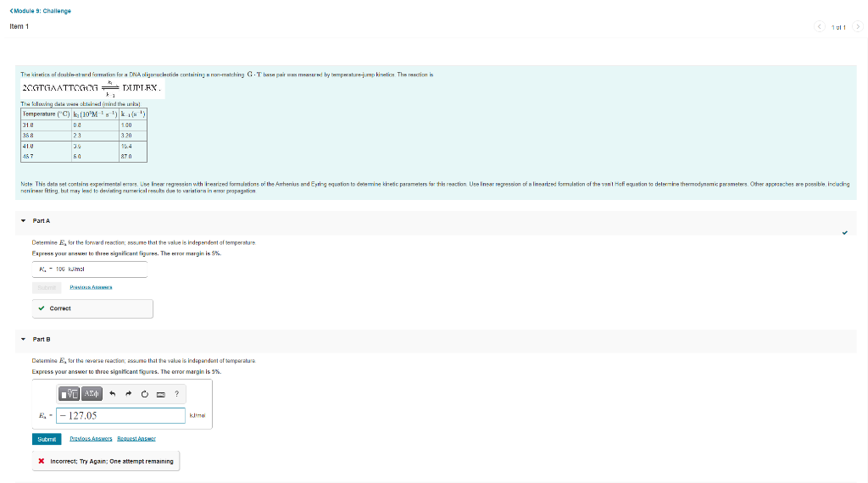This screenshot has width=868, height=483.
Task: Open Previous Answers link in Part A
Action: coord(91,287)
